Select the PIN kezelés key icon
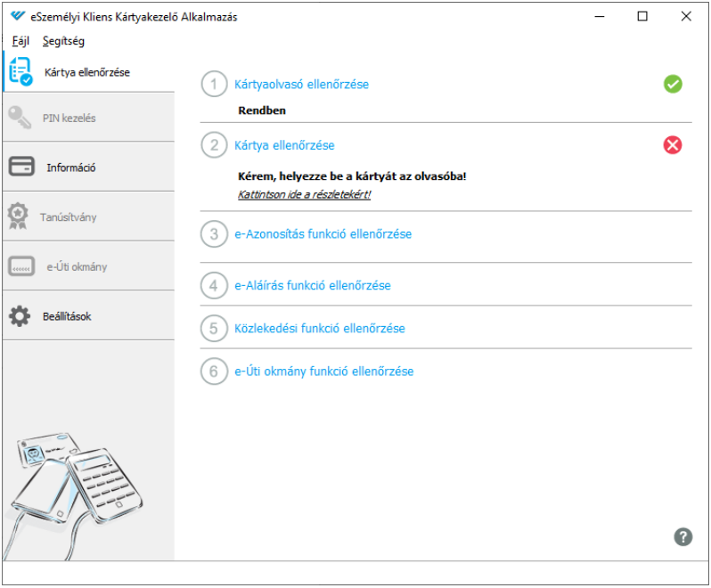This screenshot has width=711, height=588. [x=20, y=118]
